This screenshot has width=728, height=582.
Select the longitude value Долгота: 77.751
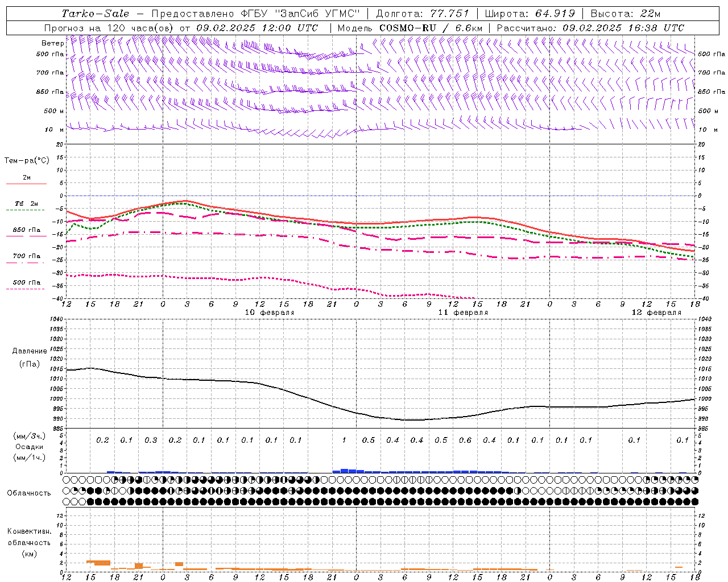[x=423, y=14]
